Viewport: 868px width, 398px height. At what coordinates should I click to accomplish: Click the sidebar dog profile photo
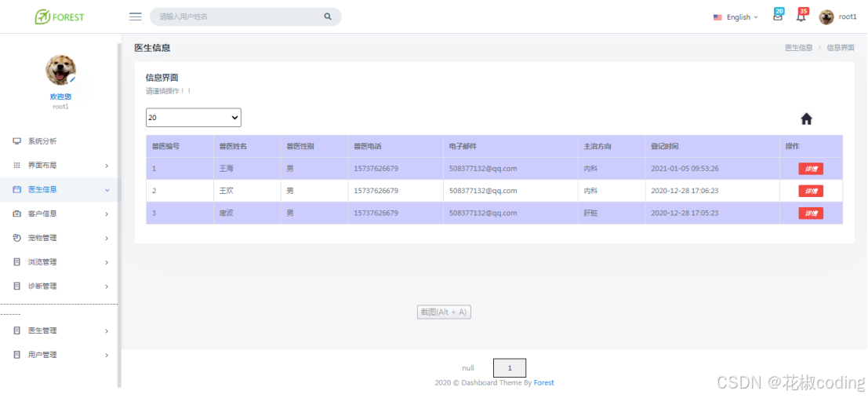60,70
